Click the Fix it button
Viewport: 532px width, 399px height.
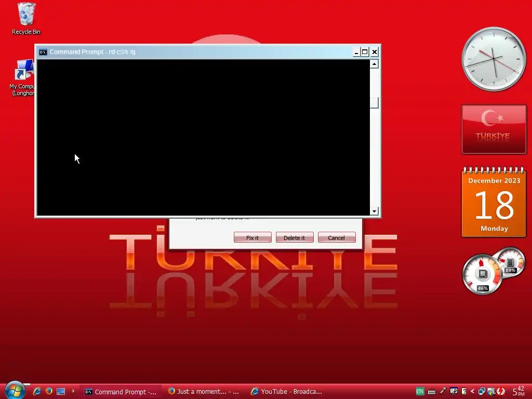point(252,237)
